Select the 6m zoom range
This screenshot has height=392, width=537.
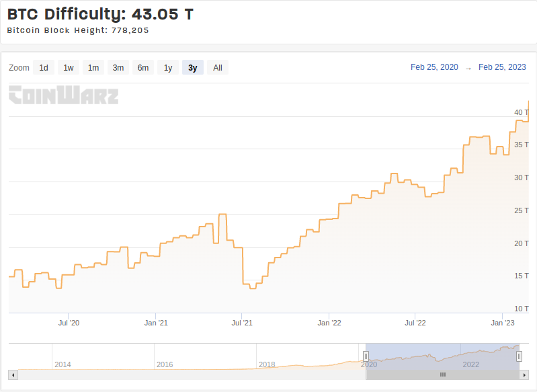(143, 67)
